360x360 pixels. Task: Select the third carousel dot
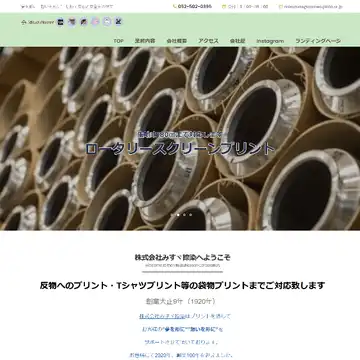pyautogui.click(x=184, y=215)
